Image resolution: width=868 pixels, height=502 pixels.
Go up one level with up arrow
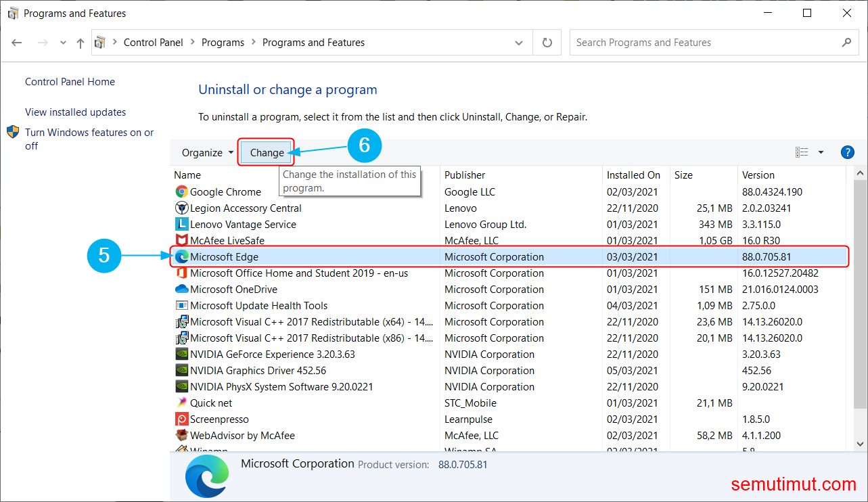pyautogui.click(x=81, y=43)
